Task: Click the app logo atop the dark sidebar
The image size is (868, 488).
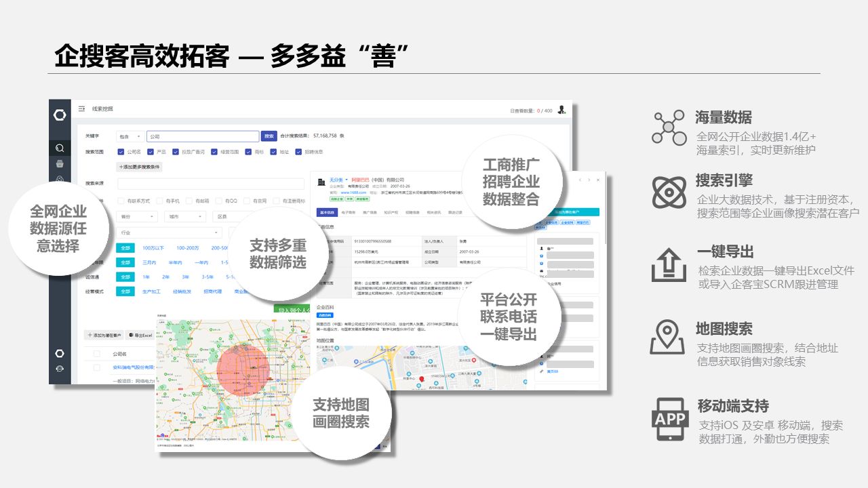Action: tap(60, 115)
